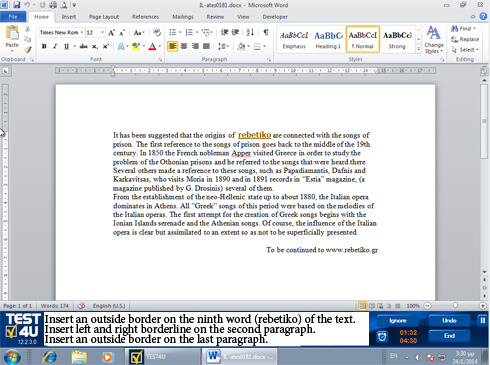Switch to the Developer tab
This screenshot has width=490, height=365.
(275, 17)
